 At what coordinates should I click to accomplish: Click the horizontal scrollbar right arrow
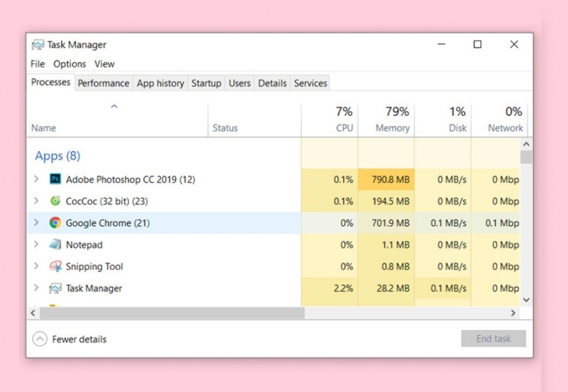click(x=513, y=313)
